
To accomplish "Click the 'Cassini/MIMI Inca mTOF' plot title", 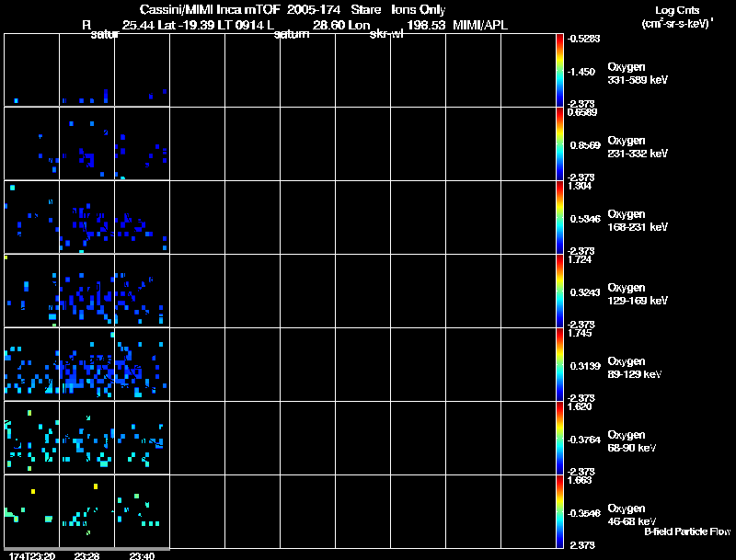I will [210, 9].
